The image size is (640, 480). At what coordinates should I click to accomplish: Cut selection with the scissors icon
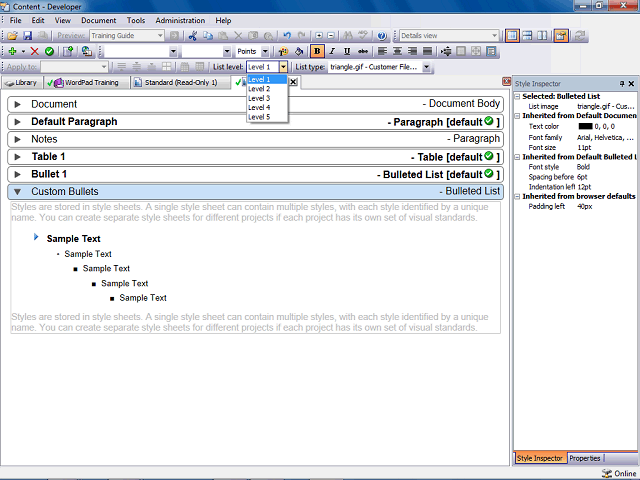(x=193, y=36)
